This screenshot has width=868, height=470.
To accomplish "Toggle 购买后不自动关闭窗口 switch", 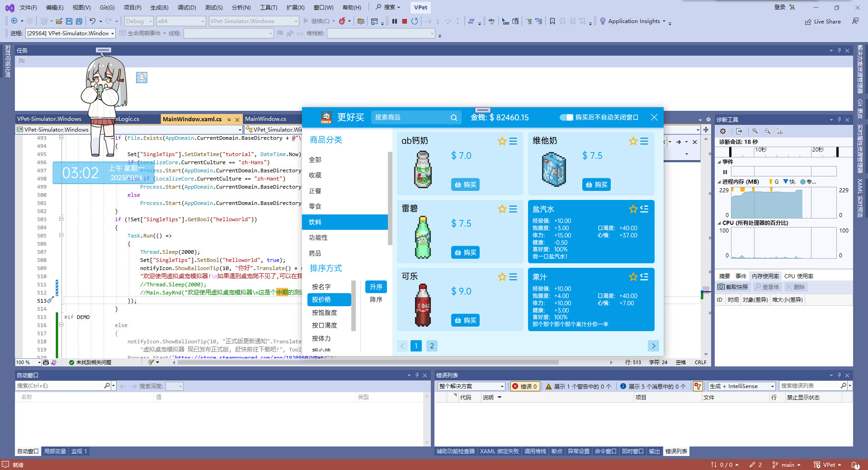I will pos(566,118).
